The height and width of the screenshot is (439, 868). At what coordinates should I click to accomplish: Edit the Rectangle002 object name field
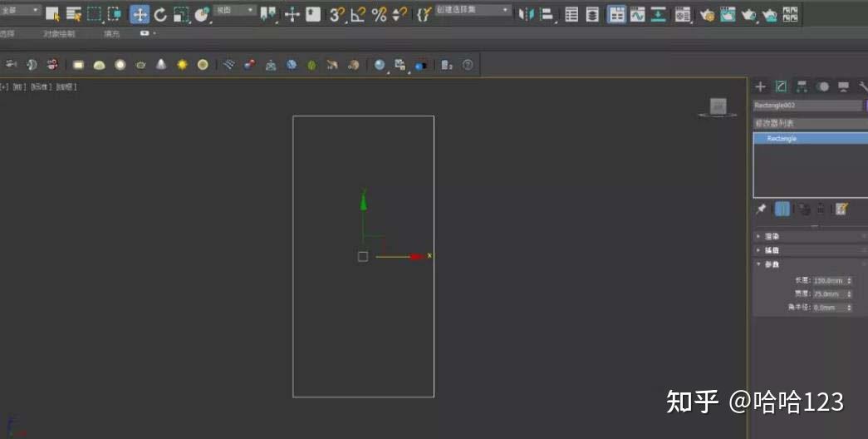coord(807,106)
